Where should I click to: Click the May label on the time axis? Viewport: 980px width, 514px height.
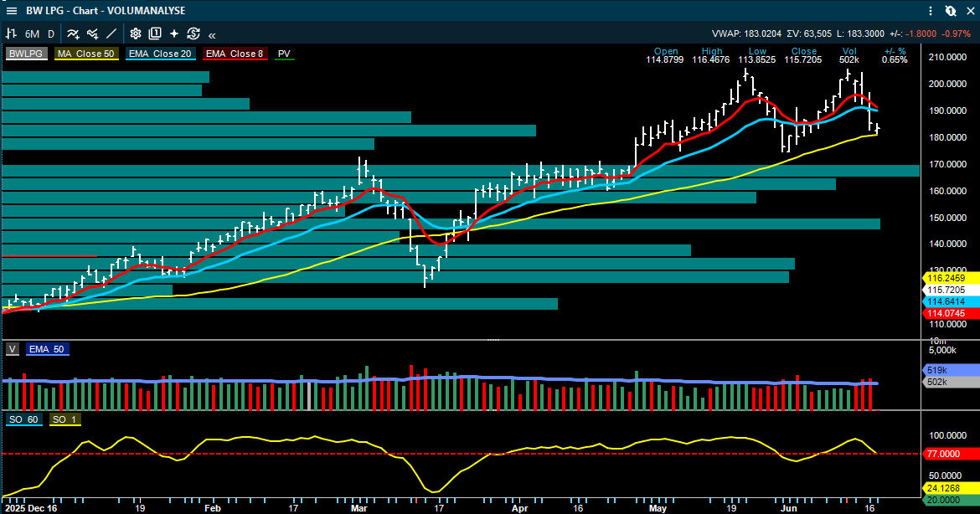658,508
